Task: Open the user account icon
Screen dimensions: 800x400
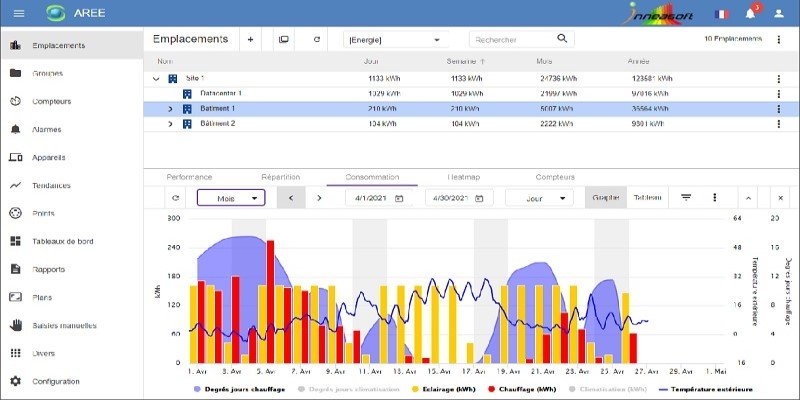Action: [x=779, y=14]
